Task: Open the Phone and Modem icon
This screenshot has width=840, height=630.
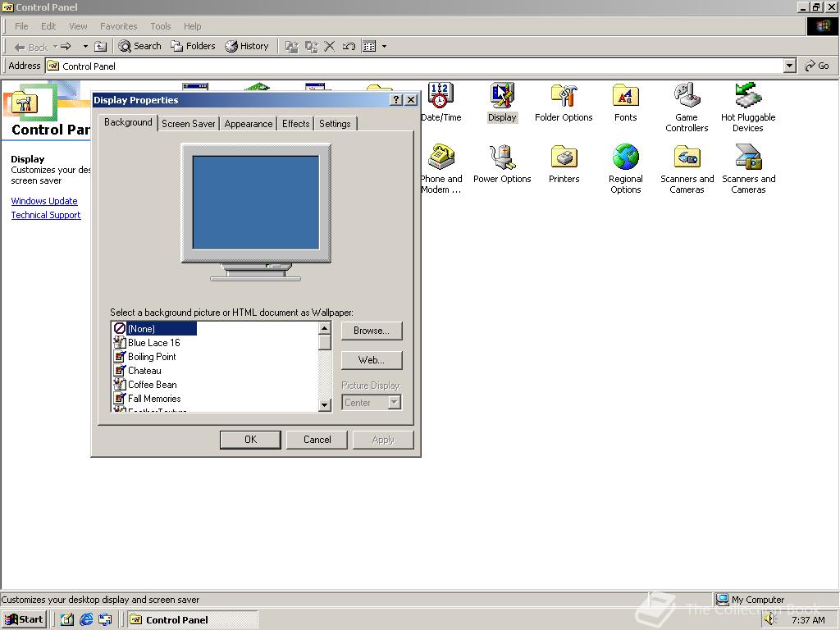Action: pos(441,157)
